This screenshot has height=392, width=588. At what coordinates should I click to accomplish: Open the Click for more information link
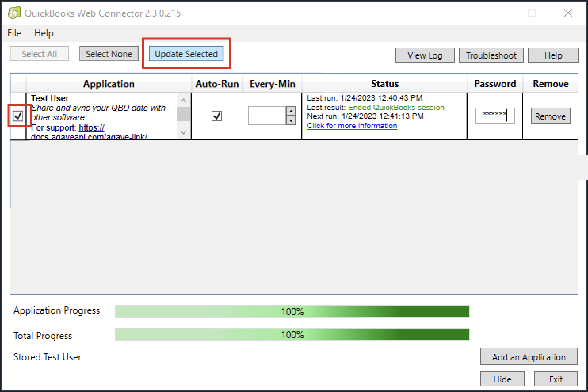point(352,126)
